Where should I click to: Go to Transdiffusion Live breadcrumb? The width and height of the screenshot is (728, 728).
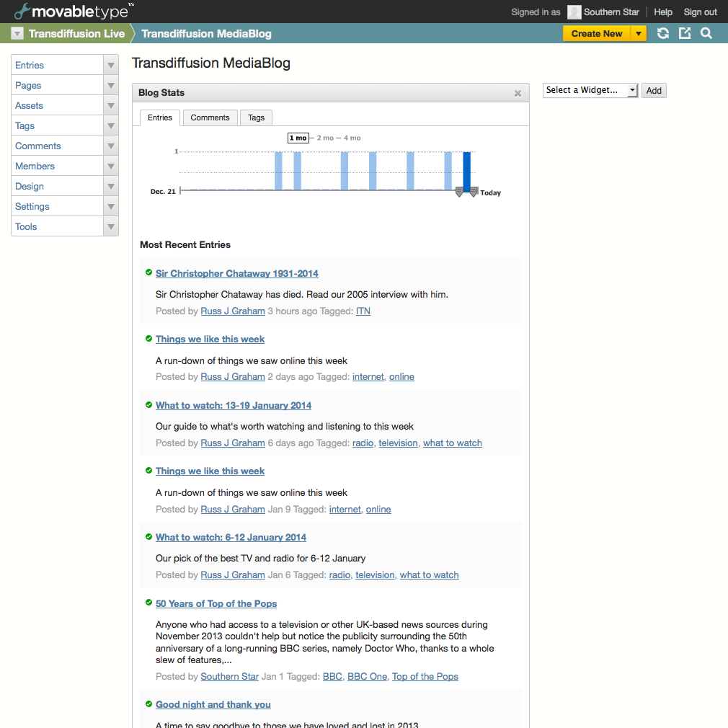76,33
